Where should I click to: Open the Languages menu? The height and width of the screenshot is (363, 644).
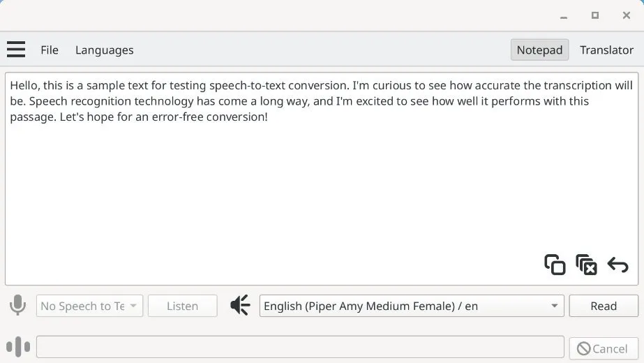(x=105, y=50)
